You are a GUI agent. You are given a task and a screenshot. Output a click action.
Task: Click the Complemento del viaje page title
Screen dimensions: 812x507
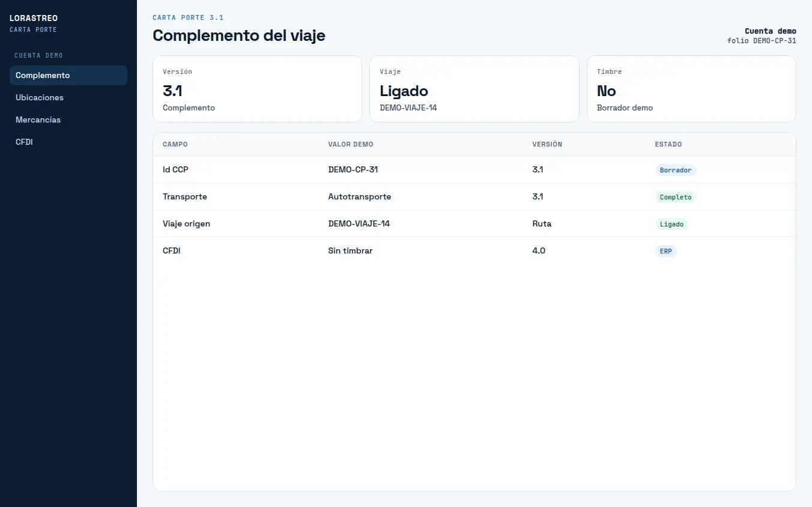click(x=239, y=35)
